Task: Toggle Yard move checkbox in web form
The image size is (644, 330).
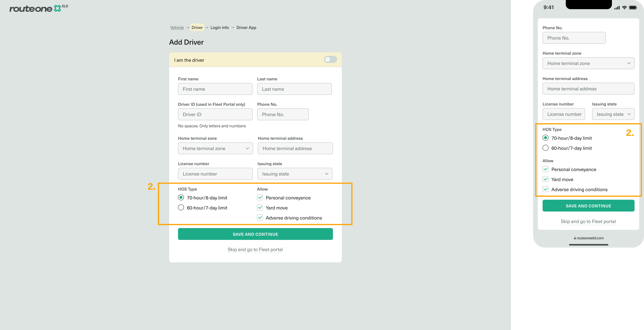Action: pyautogui.click(x=260, y=208)
